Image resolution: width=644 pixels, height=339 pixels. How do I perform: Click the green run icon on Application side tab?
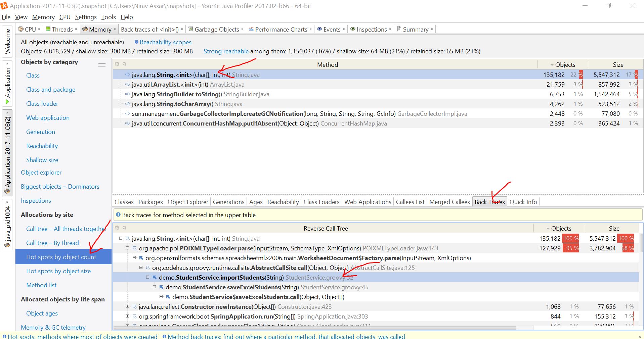click(x=7, y=102)
